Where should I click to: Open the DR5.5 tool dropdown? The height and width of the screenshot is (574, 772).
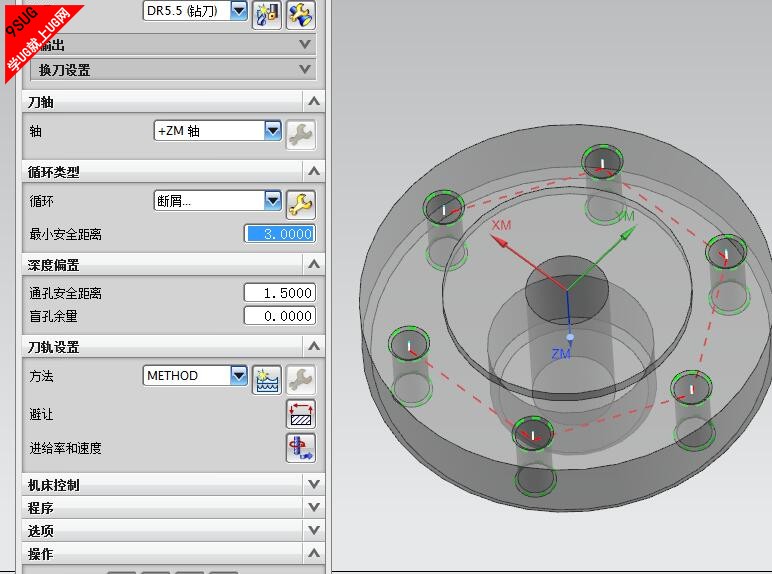239,11
